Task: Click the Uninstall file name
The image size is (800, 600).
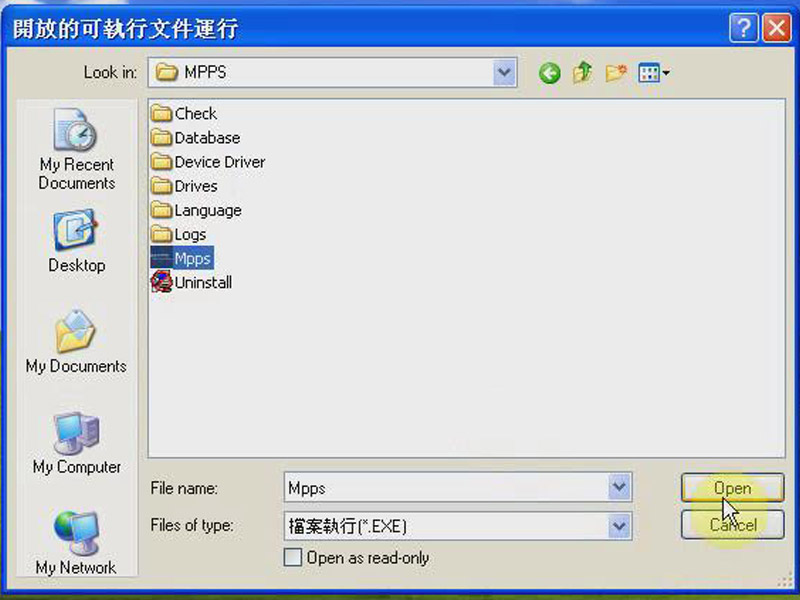Action: coord(203,283)
